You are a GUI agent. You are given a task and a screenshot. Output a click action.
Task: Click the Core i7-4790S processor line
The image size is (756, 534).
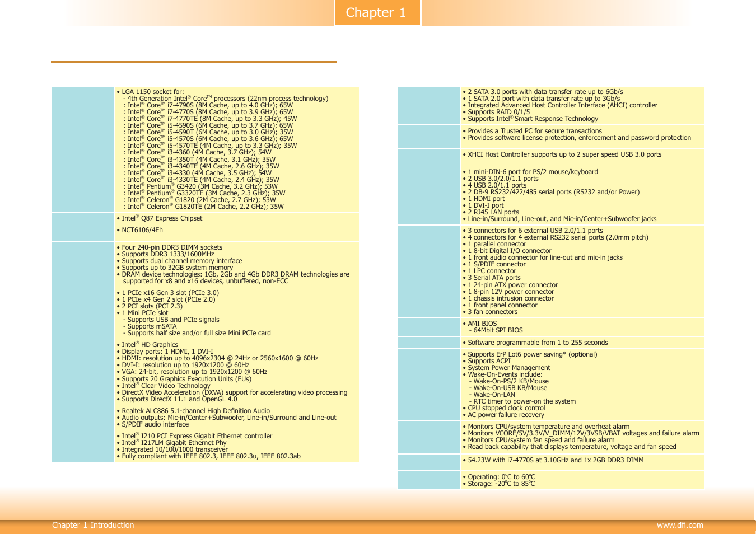coord(208,105)
